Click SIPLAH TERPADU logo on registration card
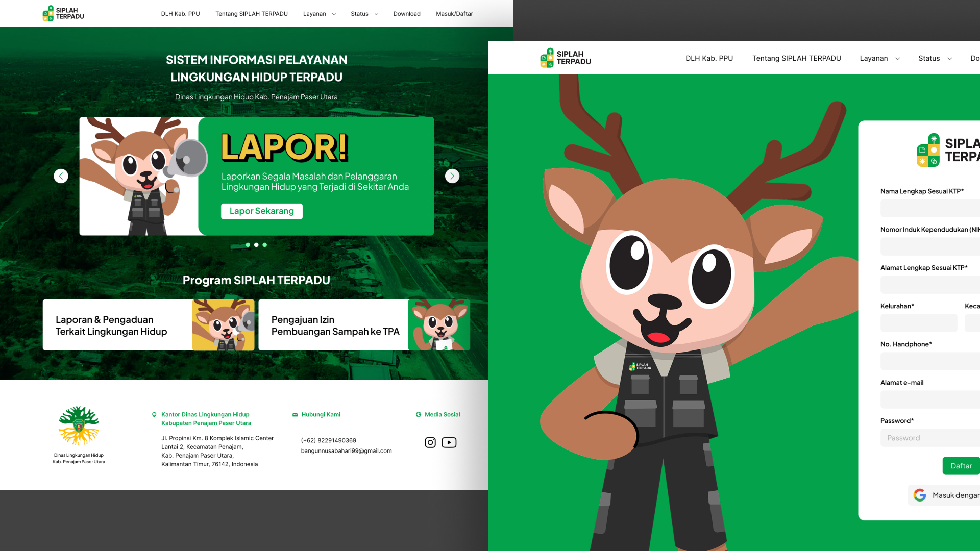Screen dimensions: 980x551 point(948,150)
